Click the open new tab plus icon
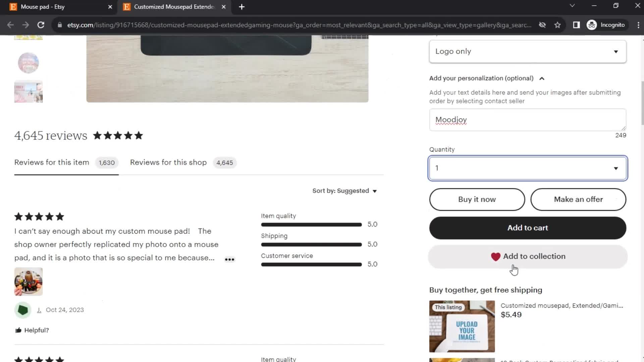Image resolution: width=644 pixels, height=362 pixels. pos(241,7)
